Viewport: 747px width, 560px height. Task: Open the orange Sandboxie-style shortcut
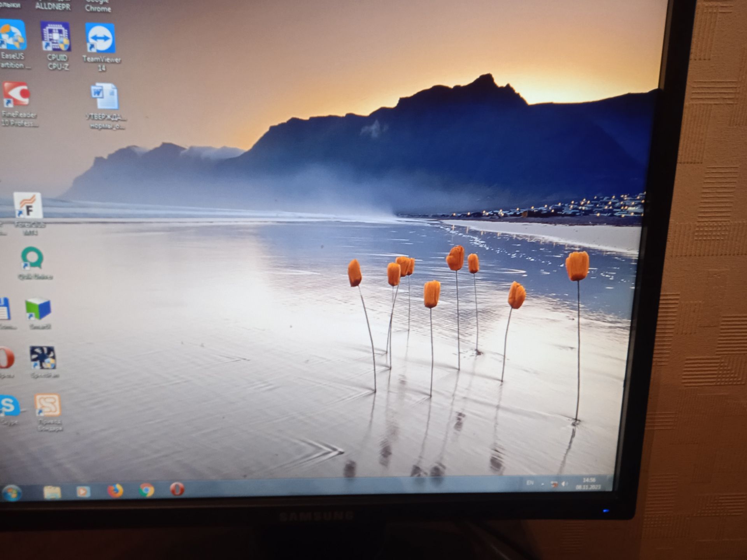tap(48, 412)
